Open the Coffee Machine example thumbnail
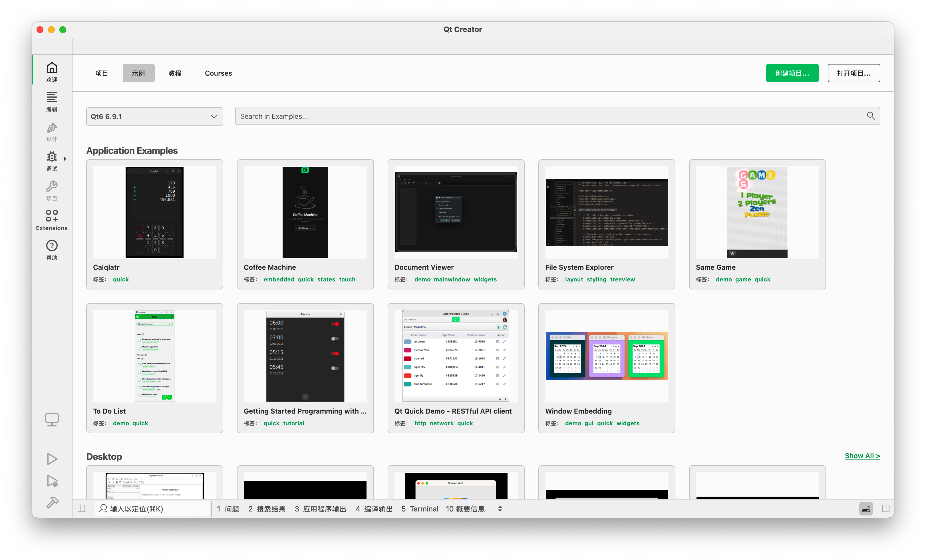 [305, 212]
